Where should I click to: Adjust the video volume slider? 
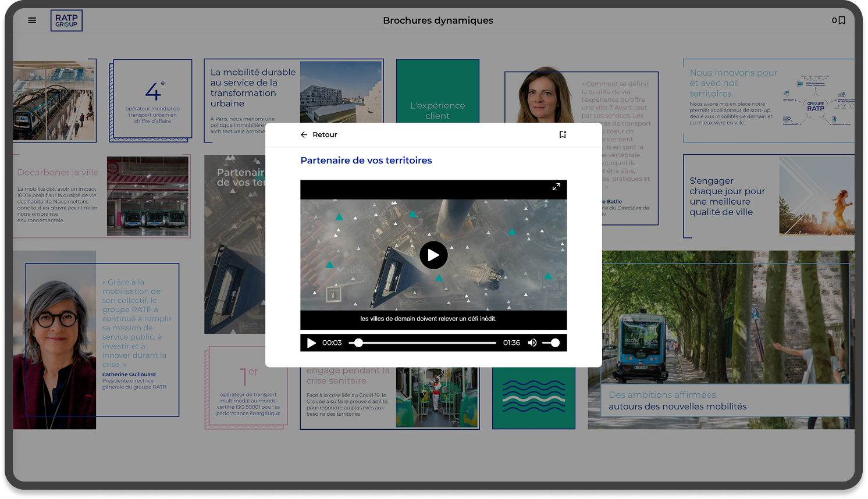click(551, 343)
